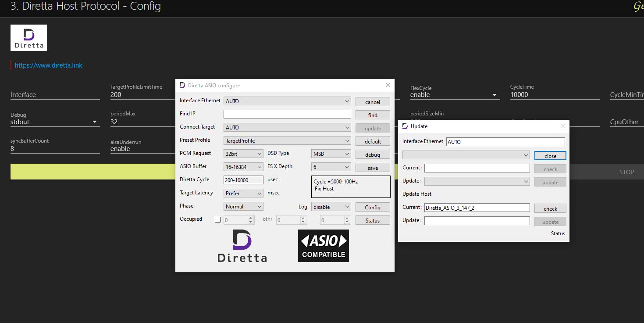Click the Interface Ethernet field in Update dialog
The width and height of the screenshot is (644, 323).
(505, 142)
